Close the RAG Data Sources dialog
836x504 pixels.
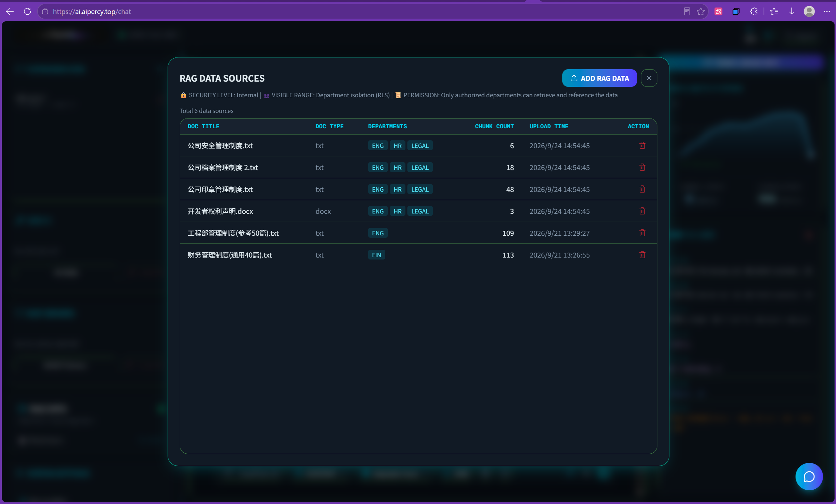pyautogui.click(x=649, y=78)
